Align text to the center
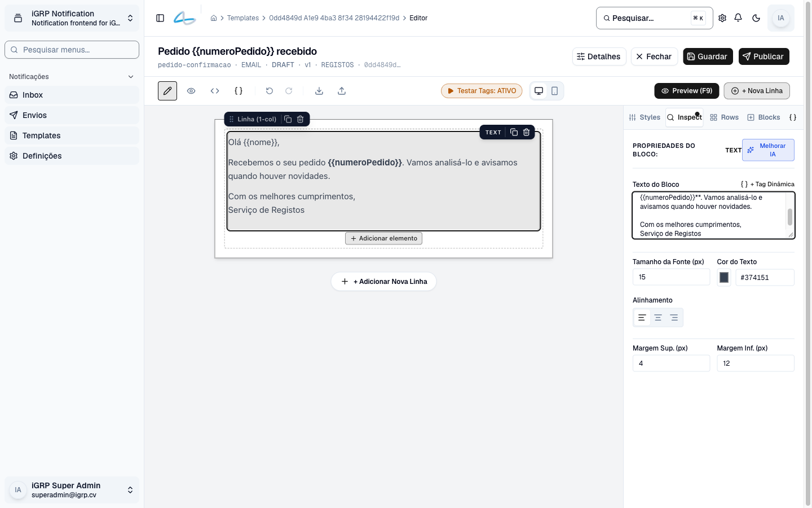 click(x=658, y=318)
